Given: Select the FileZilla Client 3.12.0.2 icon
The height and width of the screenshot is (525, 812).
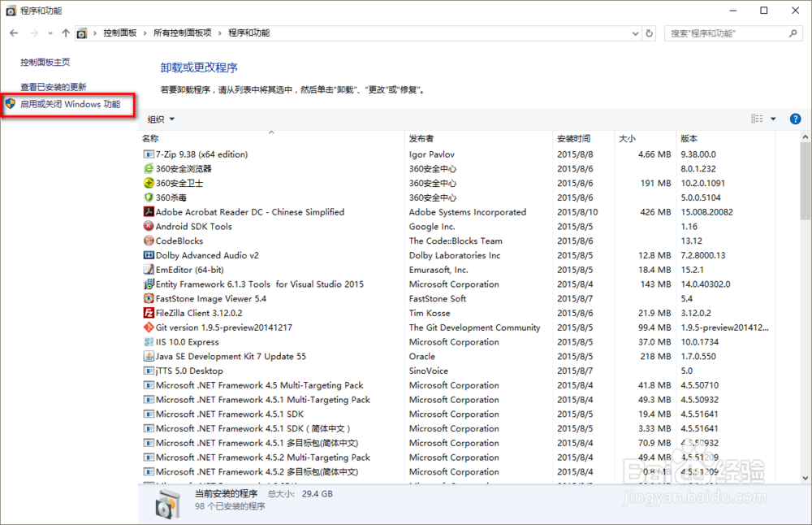Looking at the screenshot, I should [x=148, y=313].
